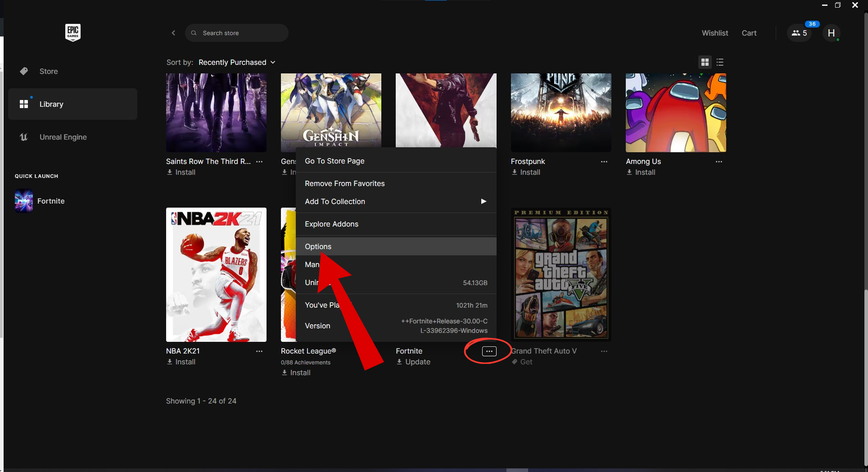Screen dimensions: 868x472
Task: Open the friends list icon
Action: (x=799, y=33)
